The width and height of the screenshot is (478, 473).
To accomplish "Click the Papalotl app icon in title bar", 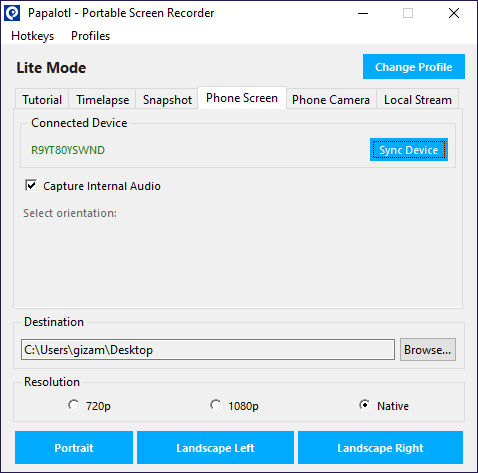I will pos(12,13).
